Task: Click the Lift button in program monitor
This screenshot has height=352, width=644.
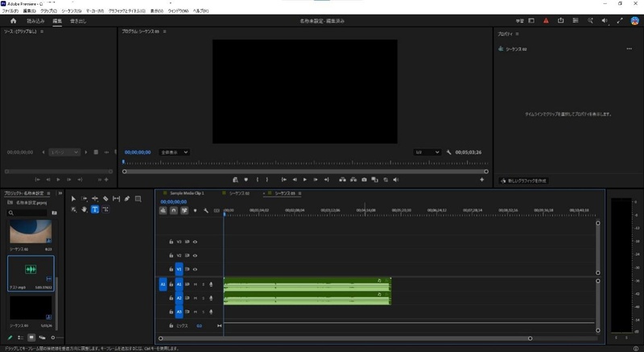Action: click(x=342, y=180)
